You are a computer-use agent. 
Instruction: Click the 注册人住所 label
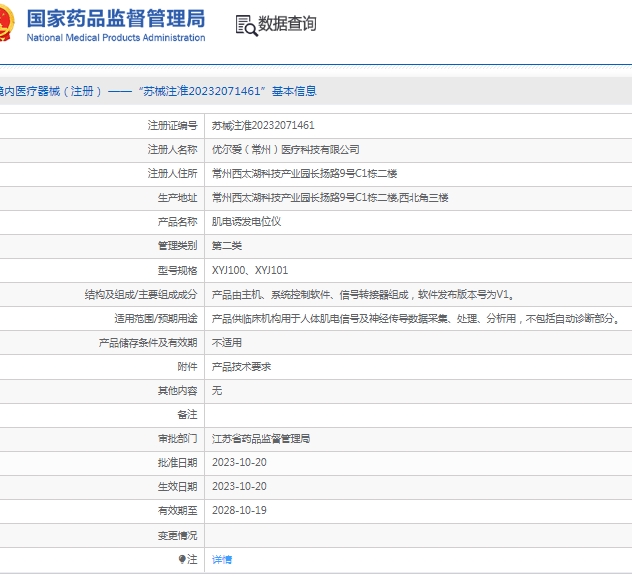(173, 174)
